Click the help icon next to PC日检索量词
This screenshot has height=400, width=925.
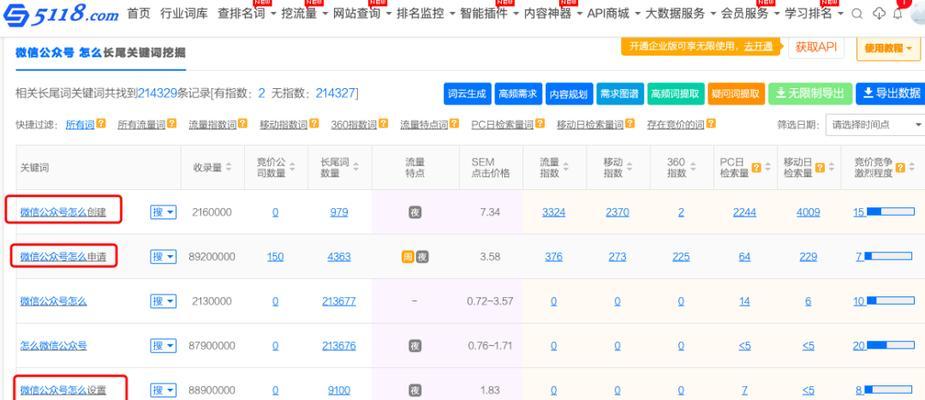tap(539, 124)
